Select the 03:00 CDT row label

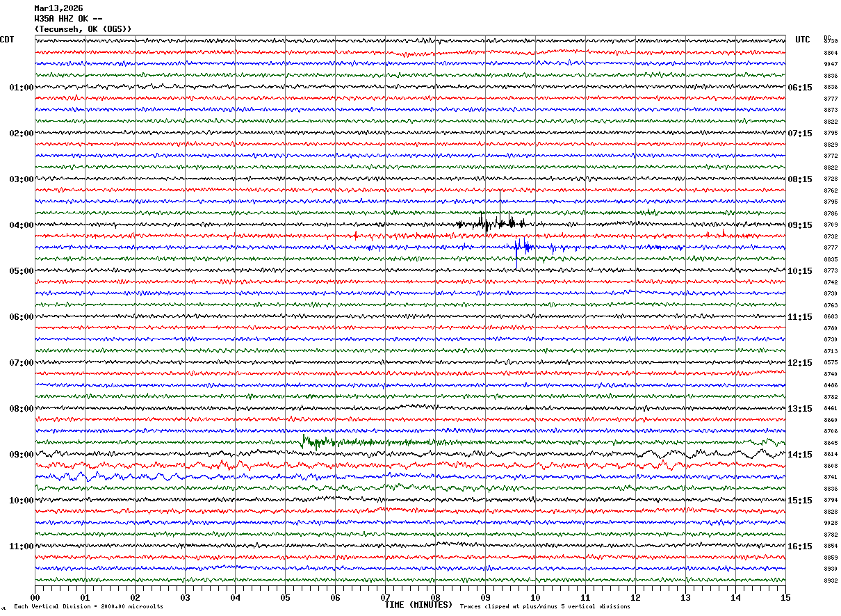click(22, 179)
